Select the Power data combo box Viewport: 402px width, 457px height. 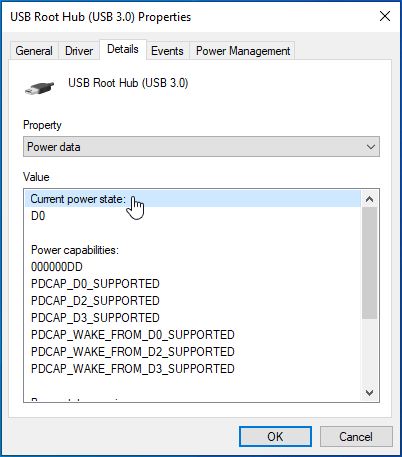[201, 147]
